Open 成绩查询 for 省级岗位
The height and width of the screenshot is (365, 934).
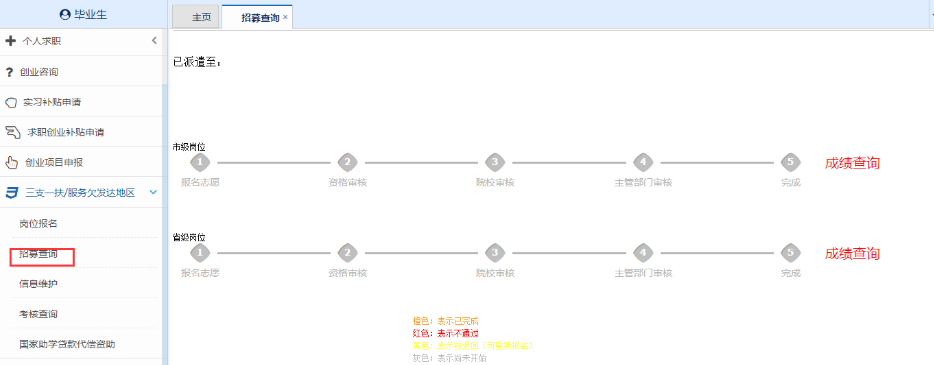(x=852, y=254)
